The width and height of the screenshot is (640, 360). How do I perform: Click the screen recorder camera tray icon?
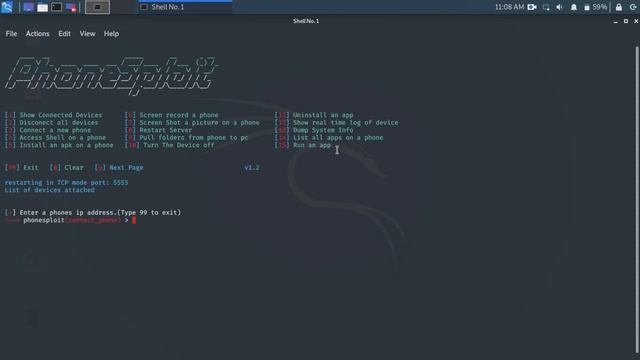[x=532, y=7]
